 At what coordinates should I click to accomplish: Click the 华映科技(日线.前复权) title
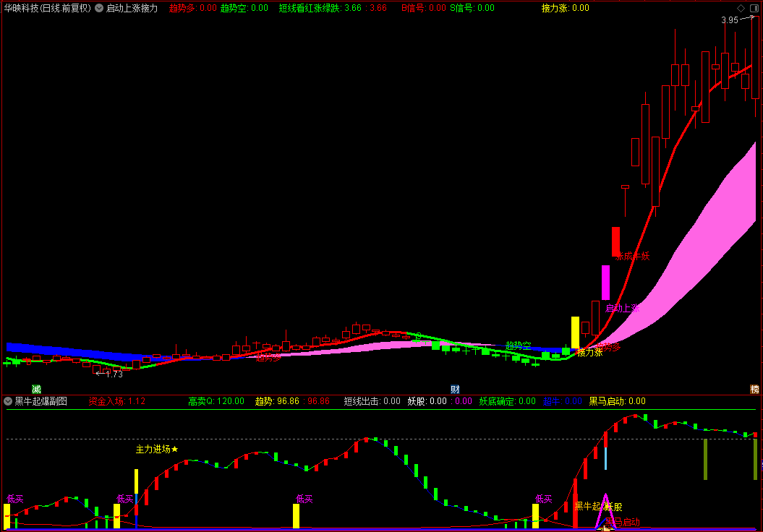click(48, 8)
